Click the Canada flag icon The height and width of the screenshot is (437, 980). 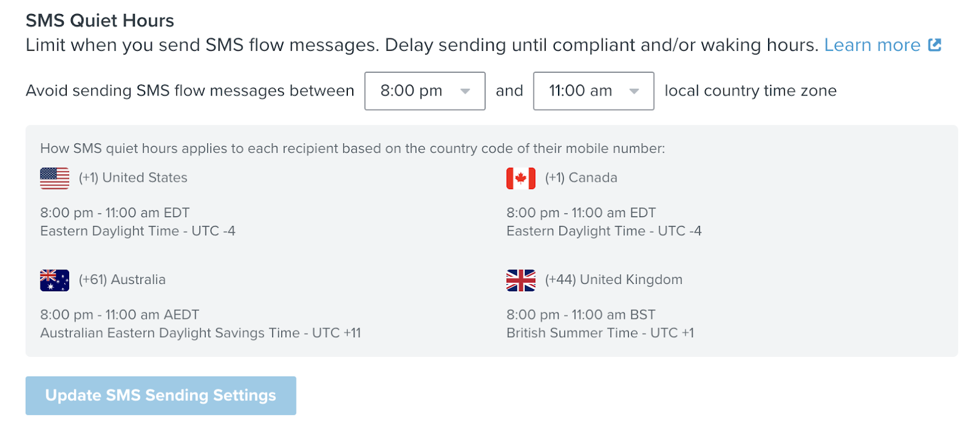(521, 178)
